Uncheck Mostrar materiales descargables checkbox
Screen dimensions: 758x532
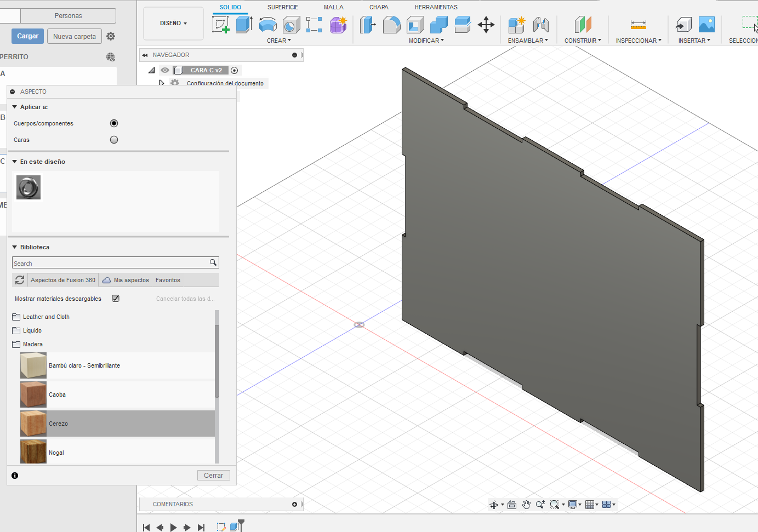coord(116,299)
